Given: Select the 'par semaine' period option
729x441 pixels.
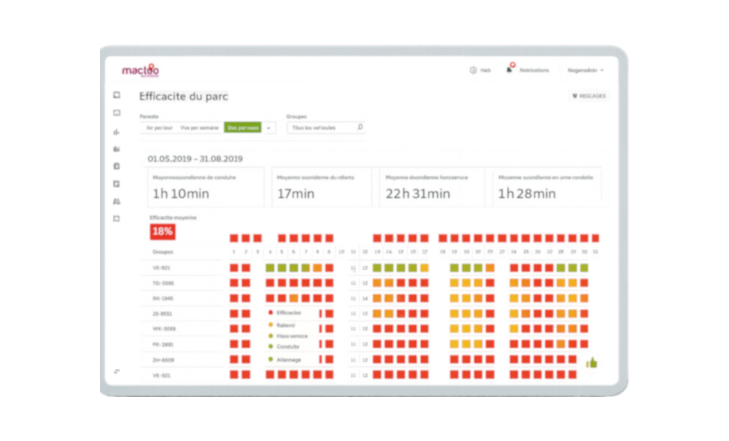Looking at the screenshot, I should tap(201, 128).
